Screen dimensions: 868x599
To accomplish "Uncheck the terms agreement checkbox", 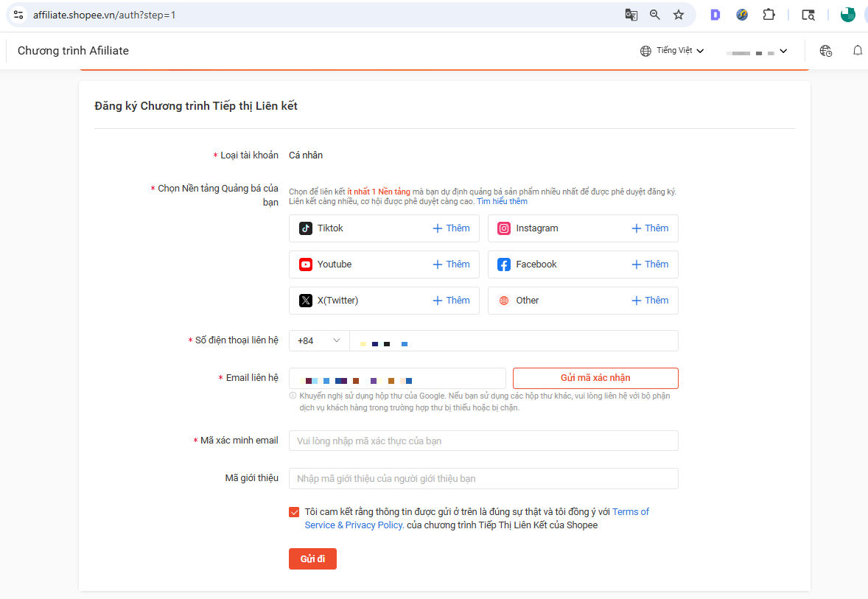I will point(294,512).
